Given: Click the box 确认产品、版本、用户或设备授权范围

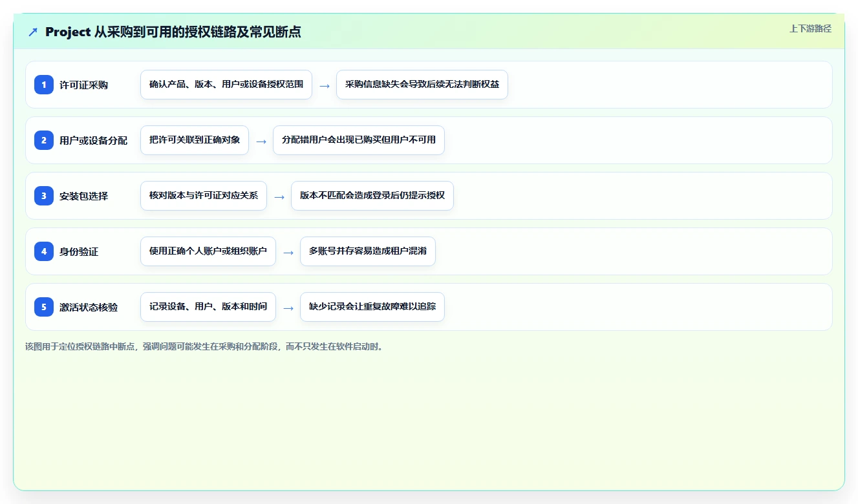Looking at the screenshot, I should point(226,85).
